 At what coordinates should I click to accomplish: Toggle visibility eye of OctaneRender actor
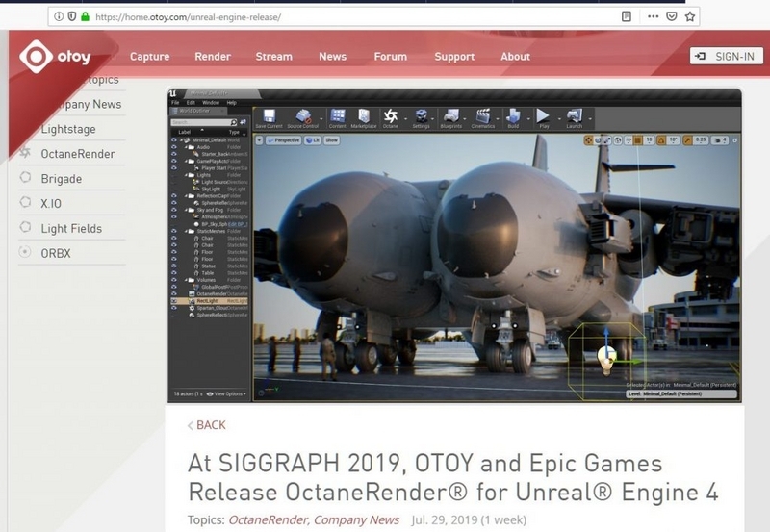point(174,293)
